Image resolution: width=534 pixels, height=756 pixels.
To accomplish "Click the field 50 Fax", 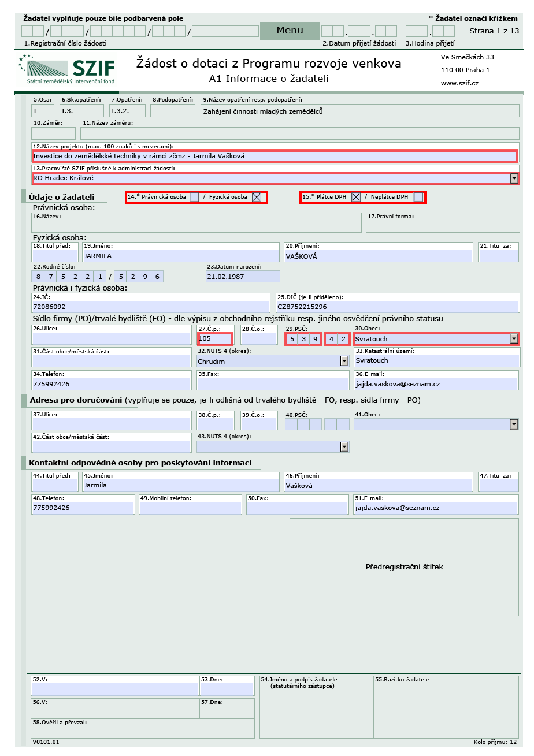I will click(x=298, y=508).
